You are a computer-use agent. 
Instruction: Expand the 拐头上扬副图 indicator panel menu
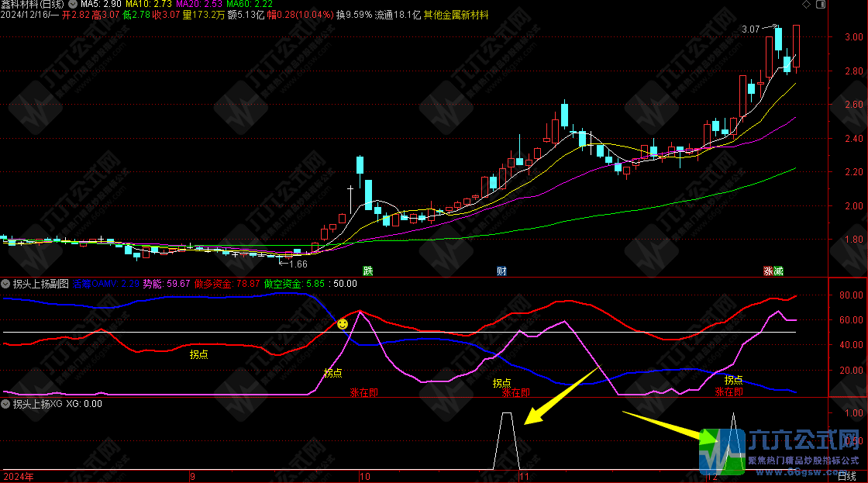coord(5,284)
